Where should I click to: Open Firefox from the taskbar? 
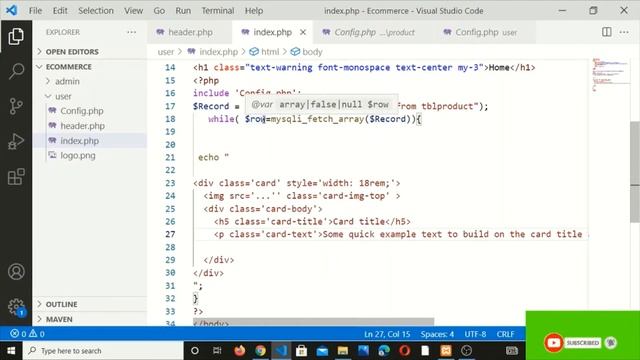[240, 351]
